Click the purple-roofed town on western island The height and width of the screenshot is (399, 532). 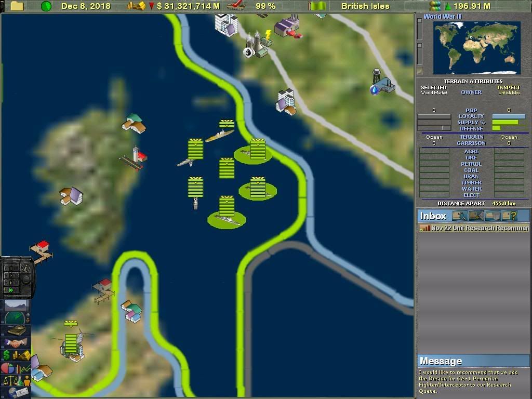pyautogui.click(x=71, y=196)
